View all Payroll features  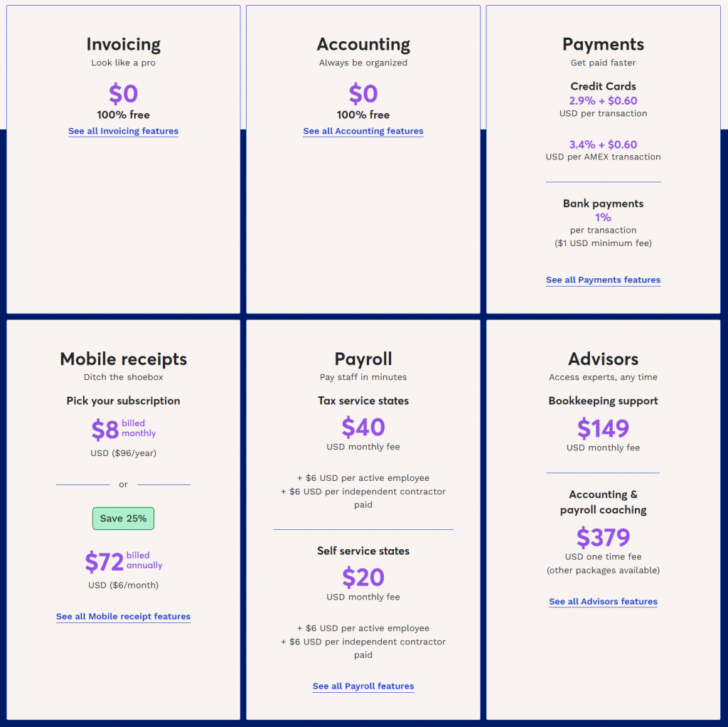pyautogui.click(x=363, y=686)
